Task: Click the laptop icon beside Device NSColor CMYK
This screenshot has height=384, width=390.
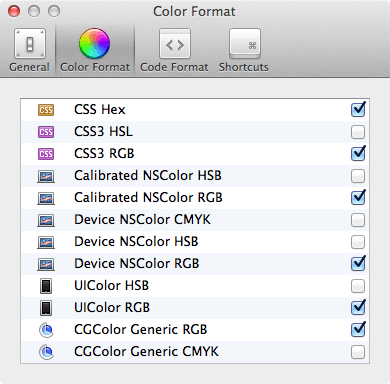Action: [x=46, y=220]
